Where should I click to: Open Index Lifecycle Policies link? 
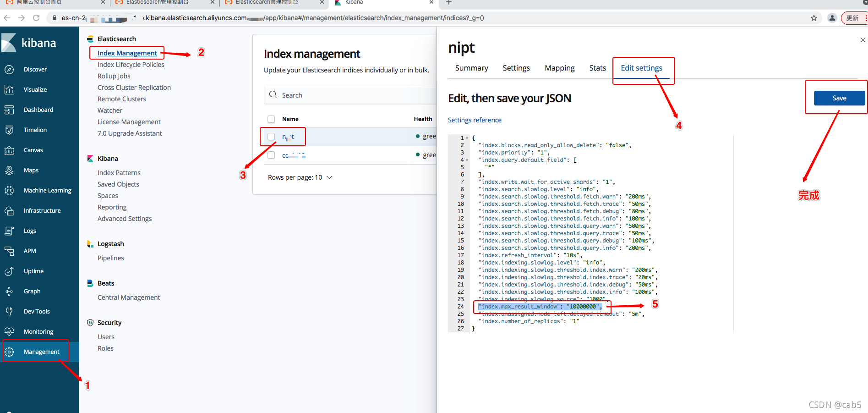click(x=131, y=65)
